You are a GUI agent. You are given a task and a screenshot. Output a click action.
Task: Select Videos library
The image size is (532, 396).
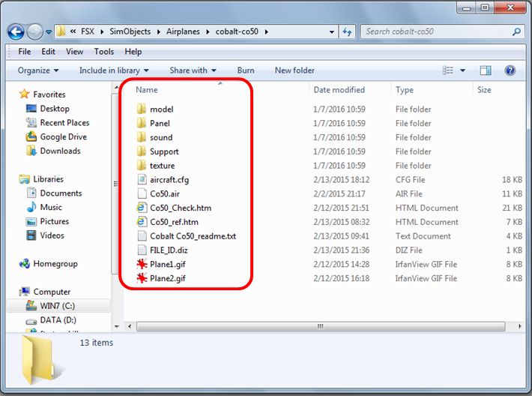[x=46, y=235]
